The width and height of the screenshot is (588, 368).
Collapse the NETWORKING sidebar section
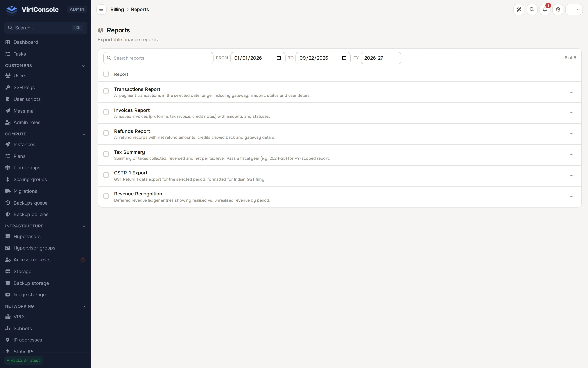click(84, 306)
